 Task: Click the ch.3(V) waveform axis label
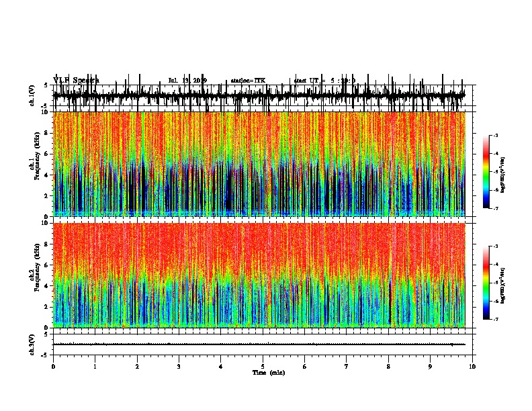pos(32,345)
